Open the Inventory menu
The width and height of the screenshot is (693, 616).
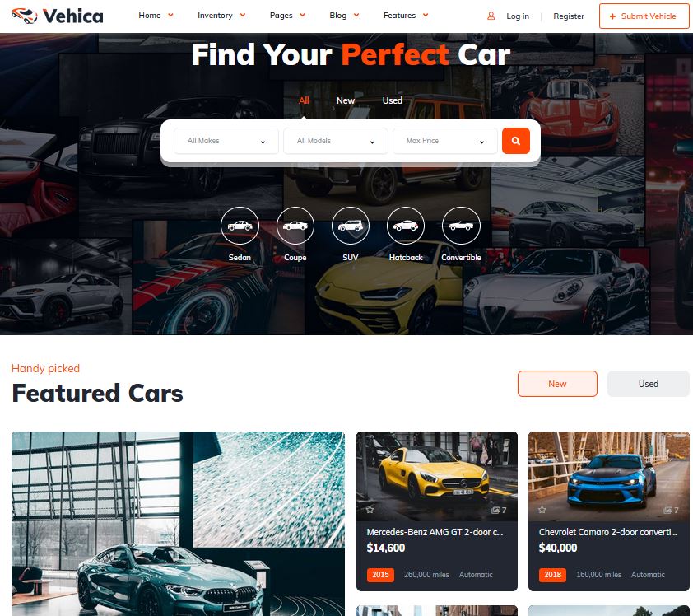pyautogui.click(x=221, y=16)
